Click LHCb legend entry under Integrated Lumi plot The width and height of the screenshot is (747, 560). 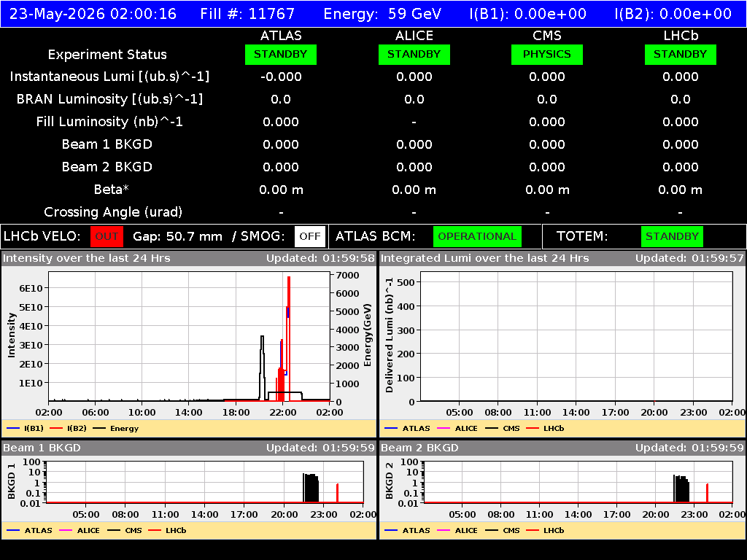click(x=545, y=429)
